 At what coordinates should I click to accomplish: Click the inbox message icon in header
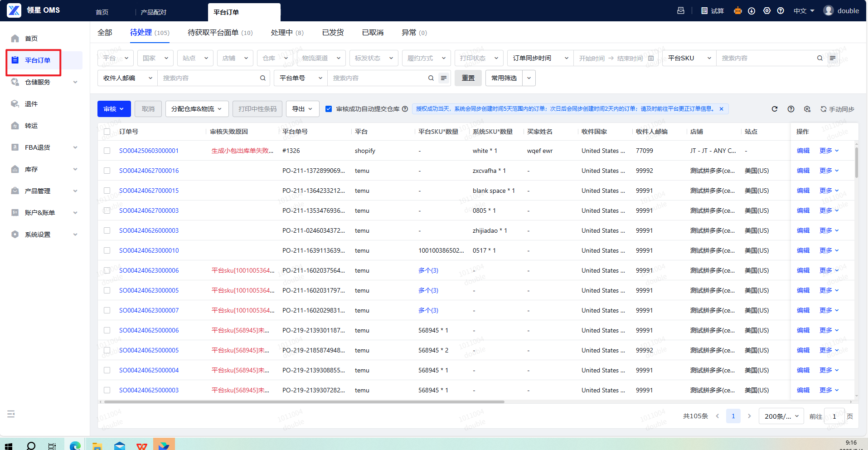tap(681, 11)
